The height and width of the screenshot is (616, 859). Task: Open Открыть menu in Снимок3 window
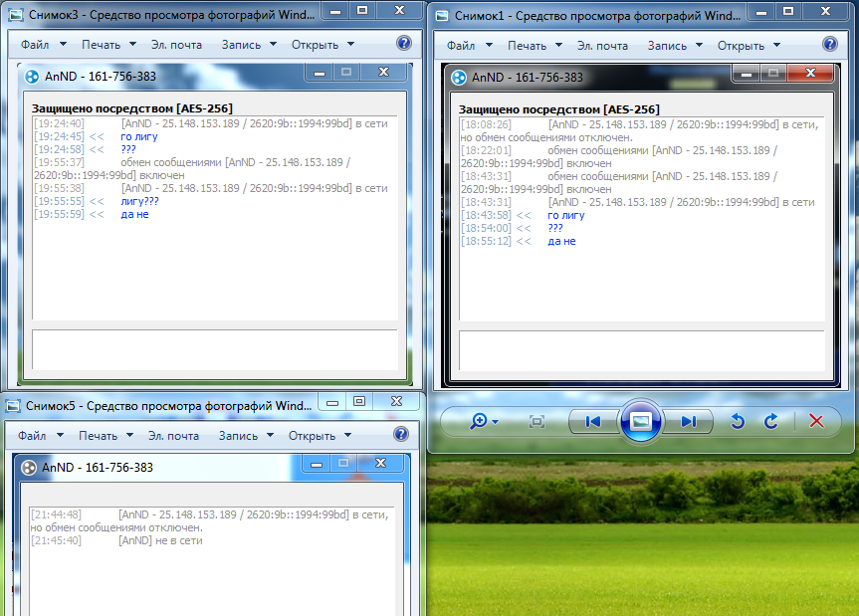pos(322,45)
